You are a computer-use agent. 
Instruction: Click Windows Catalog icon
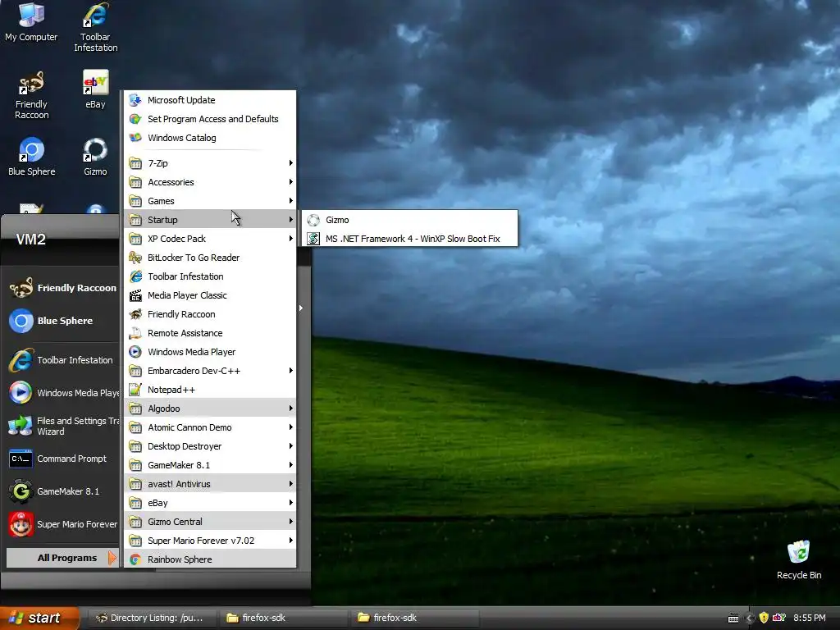point(135,138)
